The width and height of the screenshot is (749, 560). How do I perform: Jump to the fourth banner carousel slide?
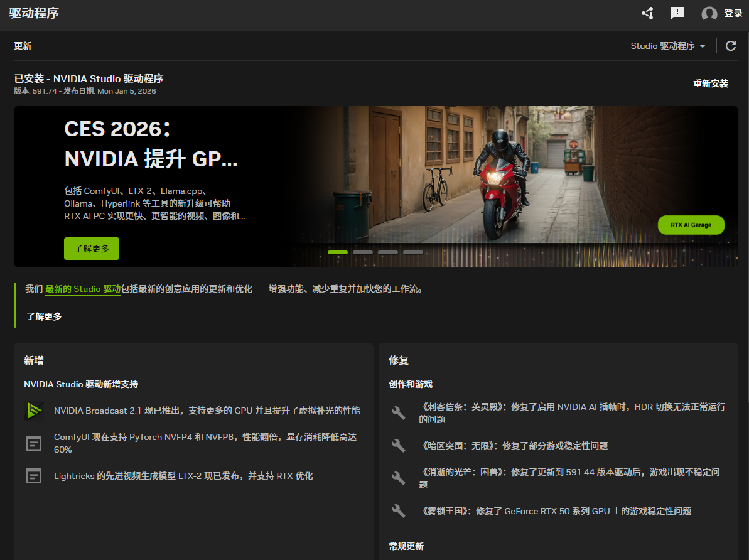pyautogui.click(x=413, y=252)
